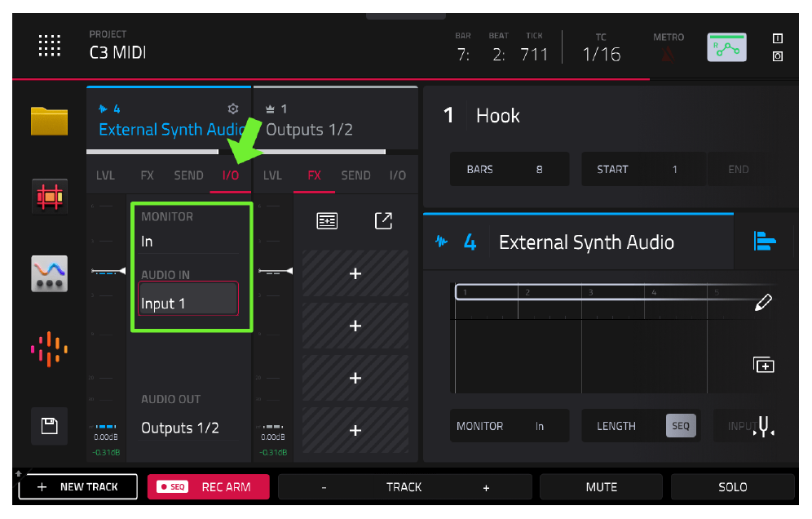Image resolution: width=812 pixels, height=519 pixels.
Task: Toggle the red REC ARM button
Action: 208,487
